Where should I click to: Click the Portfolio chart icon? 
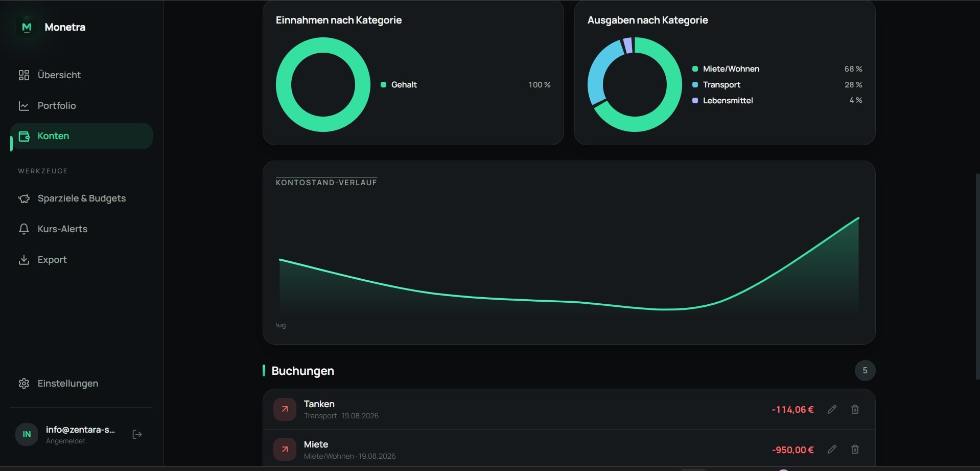coord(24,106)
